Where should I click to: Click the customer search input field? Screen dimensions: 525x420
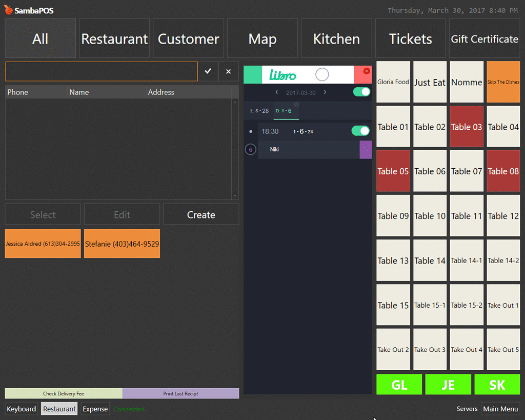(x=101, y=71)
